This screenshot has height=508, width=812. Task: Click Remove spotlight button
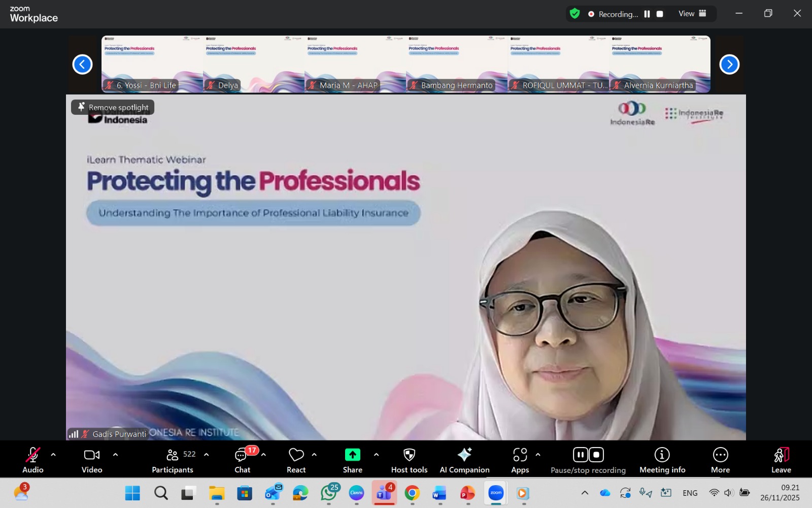(113, 107)
